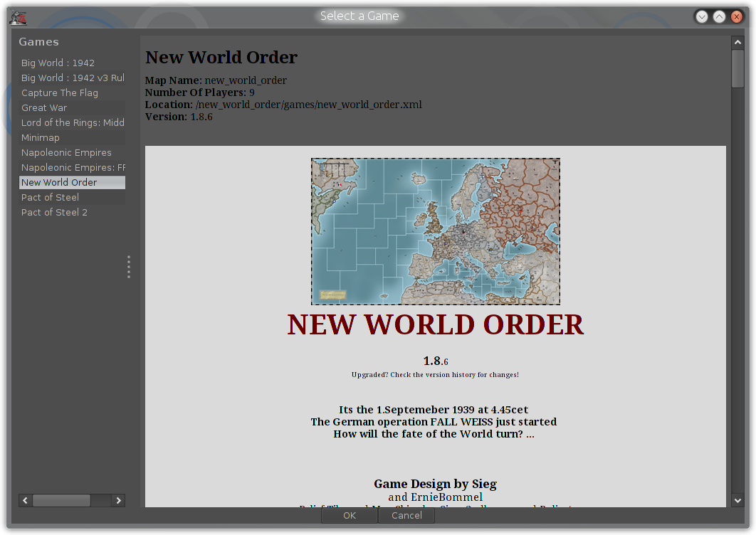Screen dimensions: 756x535
Task: Click games list scroll right arrow
Action: (x=119, y=500)
